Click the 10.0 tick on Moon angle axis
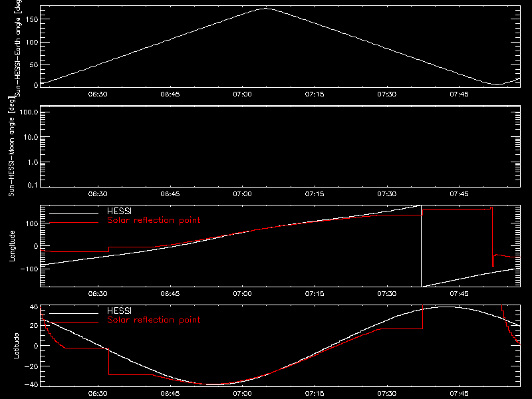The height and width of the screenshot is (399, 532). coord(31,138)
